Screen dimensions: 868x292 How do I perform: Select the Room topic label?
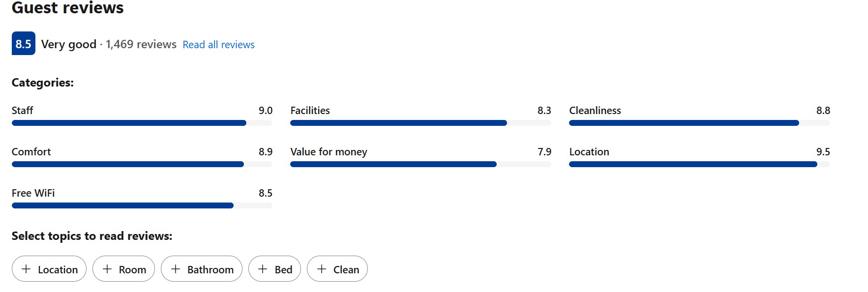tap(132, 270)
